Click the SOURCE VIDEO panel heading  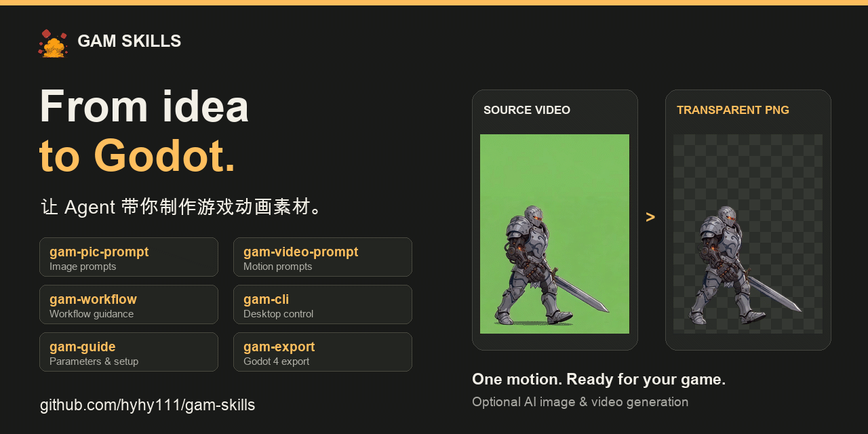(527, 110)
